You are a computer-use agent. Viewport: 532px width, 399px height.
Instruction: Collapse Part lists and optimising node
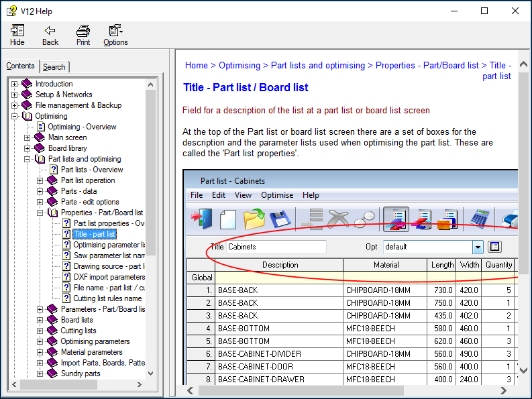27,159
